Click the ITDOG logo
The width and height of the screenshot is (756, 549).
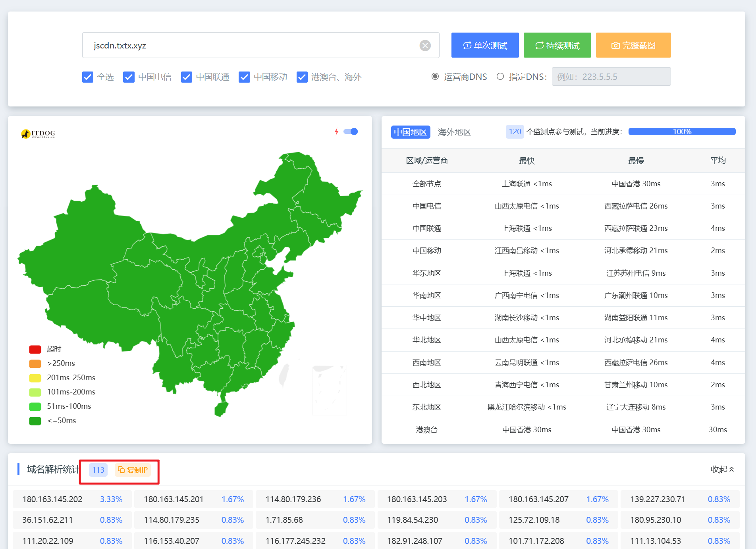point(38,134)
